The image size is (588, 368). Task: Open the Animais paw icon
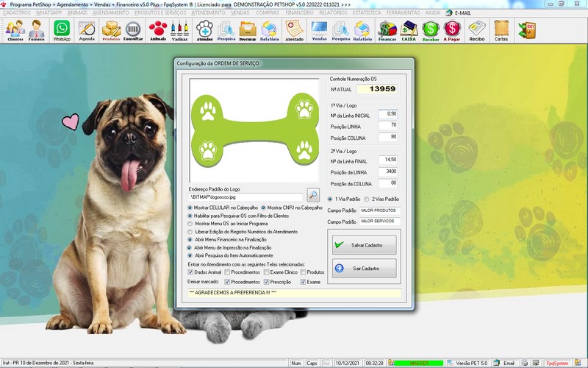[158, 30]
